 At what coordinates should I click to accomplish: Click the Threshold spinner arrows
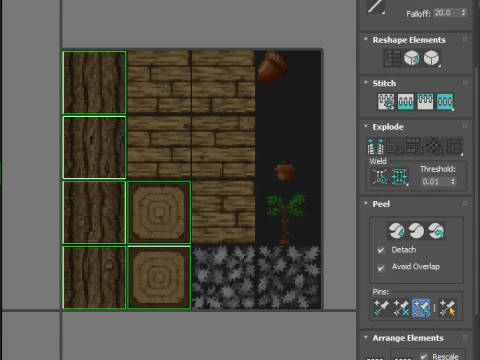(x=453, y=182)
